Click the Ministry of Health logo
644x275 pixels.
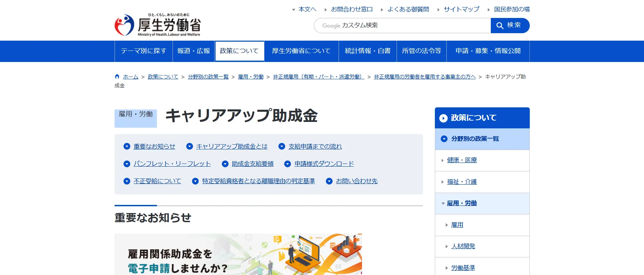pos(158,25)
